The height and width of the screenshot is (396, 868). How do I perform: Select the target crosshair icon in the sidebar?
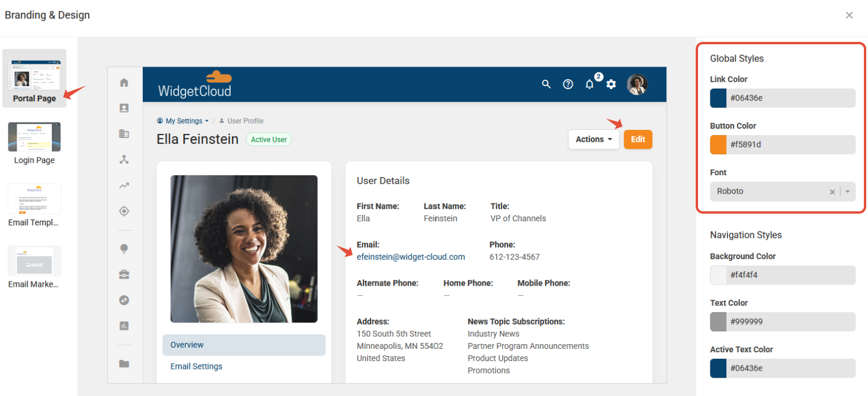[124, 211]
